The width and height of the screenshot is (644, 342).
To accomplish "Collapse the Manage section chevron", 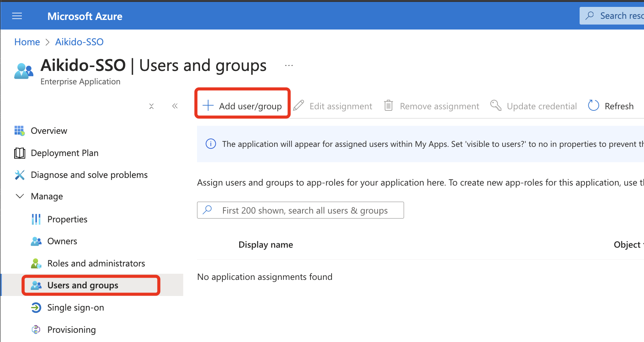I will [20, 196].
